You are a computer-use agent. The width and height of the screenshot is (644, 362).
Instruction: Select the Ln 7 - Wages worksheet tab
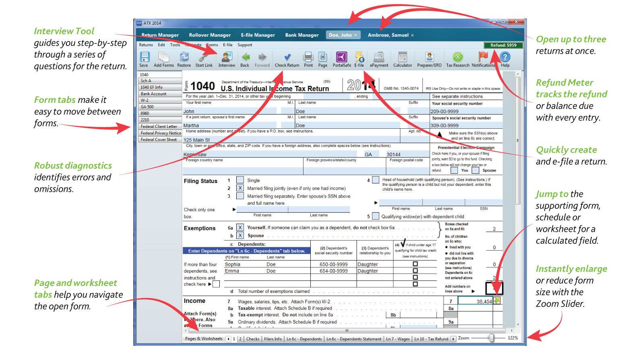click(x=398, y=339)
